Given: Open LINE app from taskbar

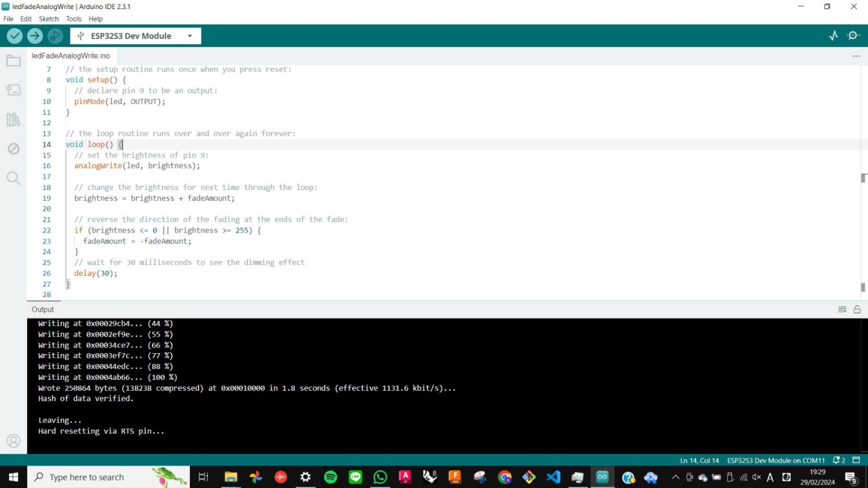Looking at the screenshot, I should point(355,477).
